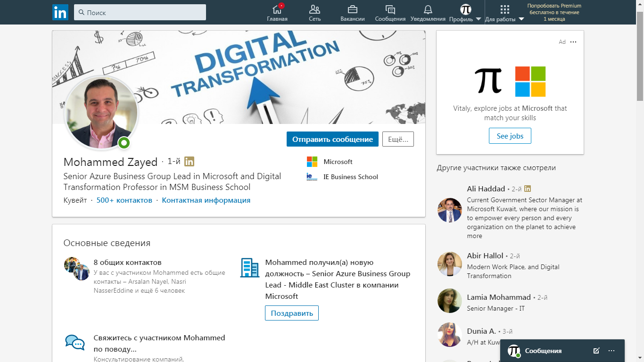Click the See jobs button in ad
The image size is (644, 362).
click(510, 136)
